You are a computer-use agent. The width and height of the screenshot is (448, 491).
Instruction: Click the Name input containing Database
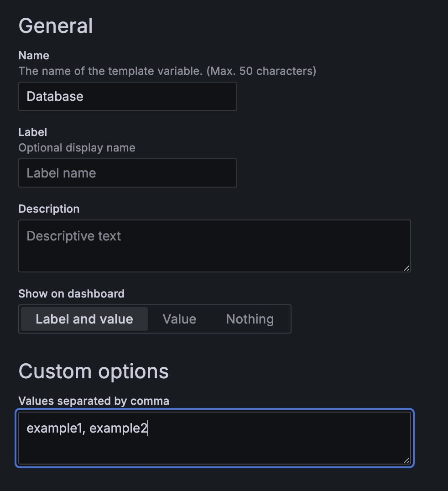127,96
